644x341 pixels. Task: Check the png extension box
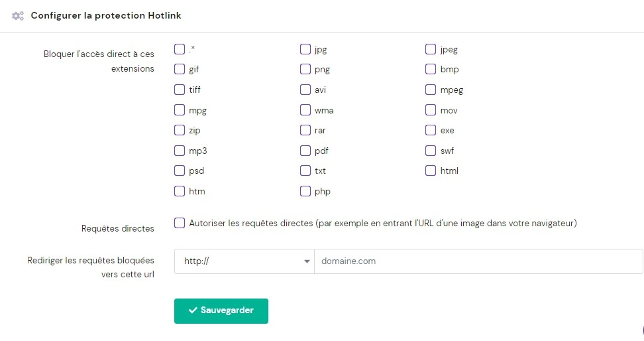(x=305, y=69)
